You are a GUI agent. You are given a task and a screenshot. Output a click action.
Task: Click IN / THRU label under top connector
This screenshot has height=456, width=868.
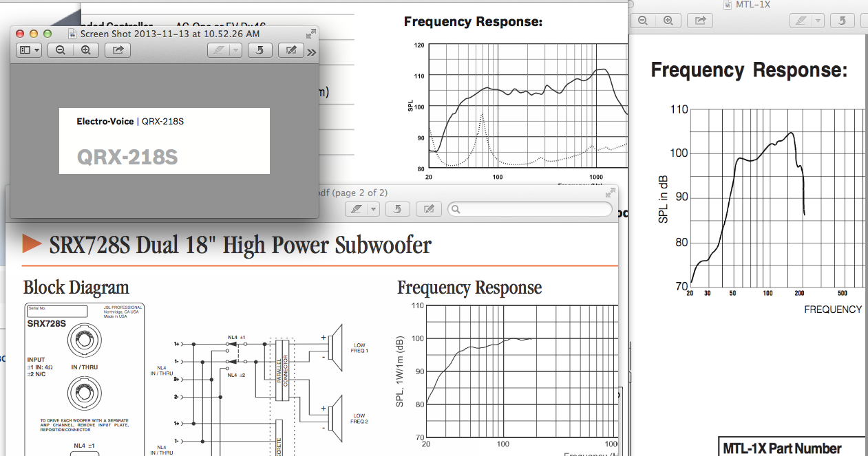pos(84,367)
